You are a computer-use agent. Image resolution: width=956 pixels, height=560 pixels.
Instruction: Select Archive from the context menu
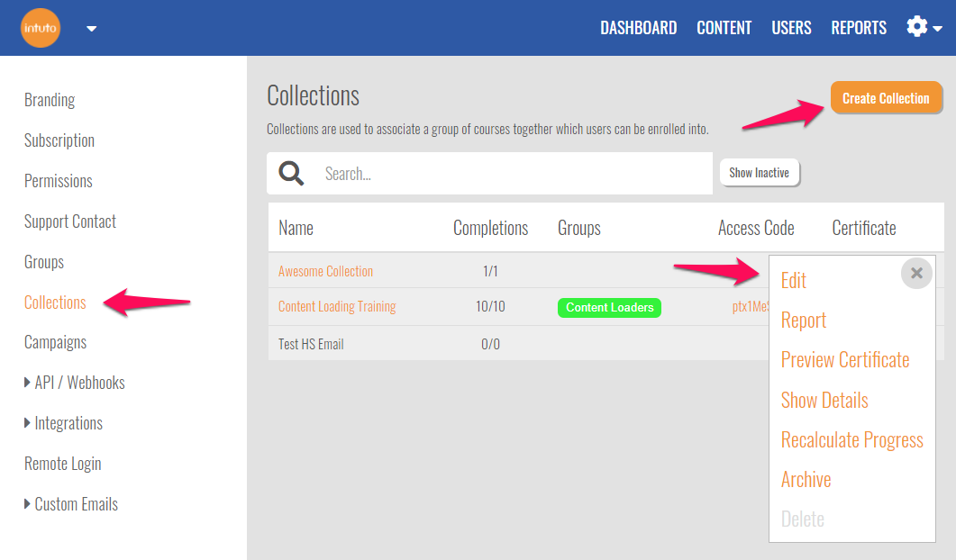tap(806, 479)
